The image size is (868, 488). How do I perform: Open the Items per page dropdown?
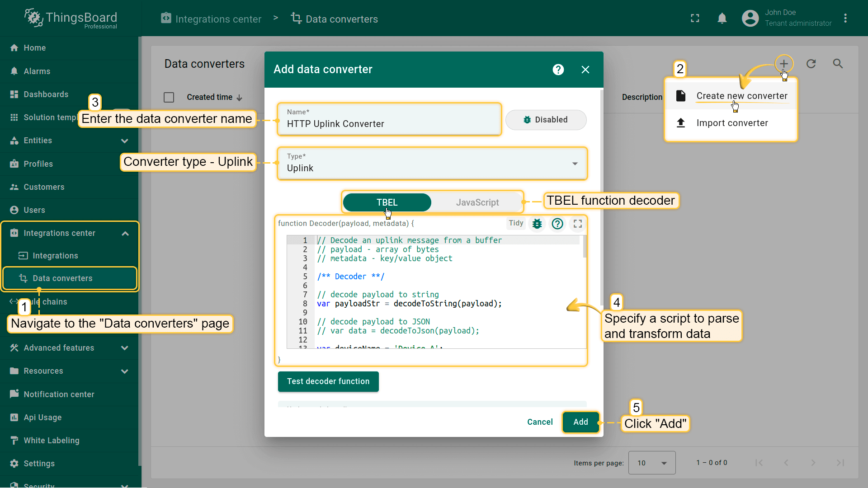tap(651, 463)
